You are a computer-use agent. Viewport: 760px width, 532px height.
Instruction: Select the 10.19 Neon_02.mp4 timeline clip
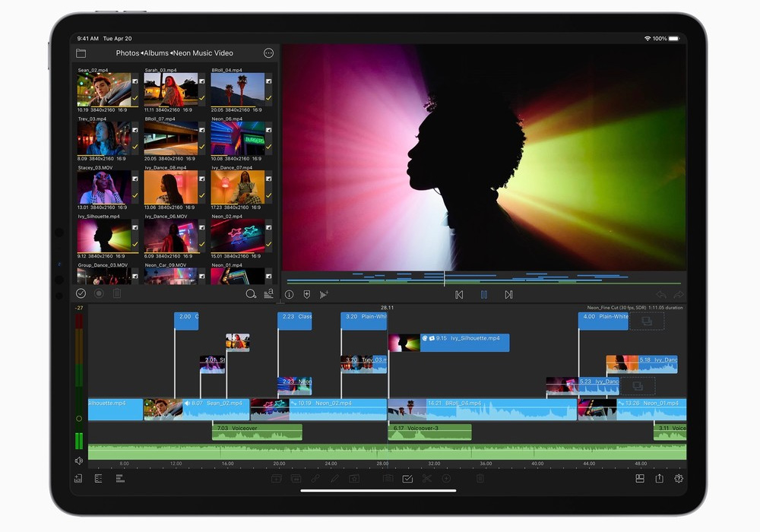click(318, 410)
